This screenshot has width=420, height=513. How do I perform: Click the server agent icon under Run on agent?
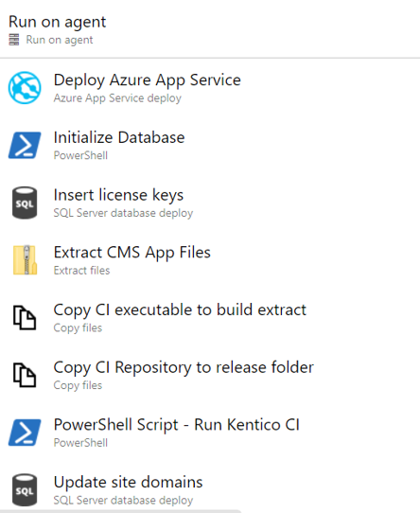tap(14, 40)
